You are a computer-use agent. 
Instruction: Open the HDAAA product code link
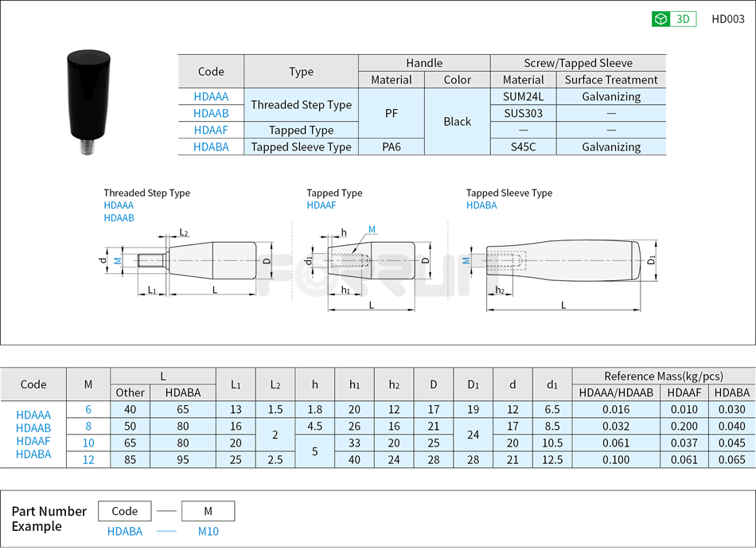210,96
